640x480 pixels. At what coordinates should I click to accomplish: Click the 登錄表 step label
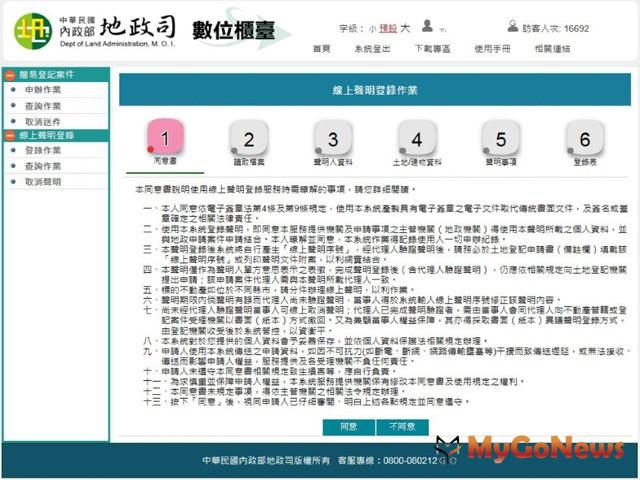click(585, 162)
